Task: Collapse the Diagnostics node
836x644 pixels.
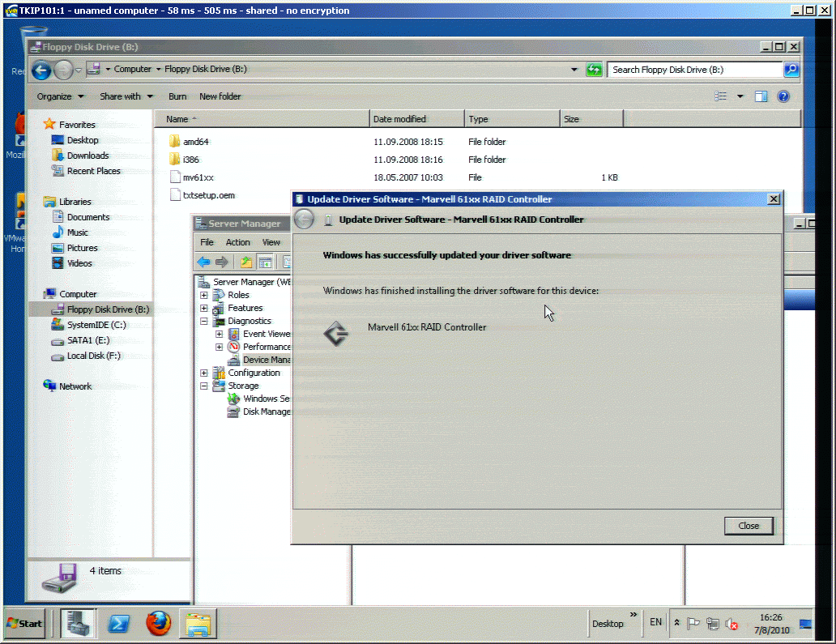Action: coord(203,321)
